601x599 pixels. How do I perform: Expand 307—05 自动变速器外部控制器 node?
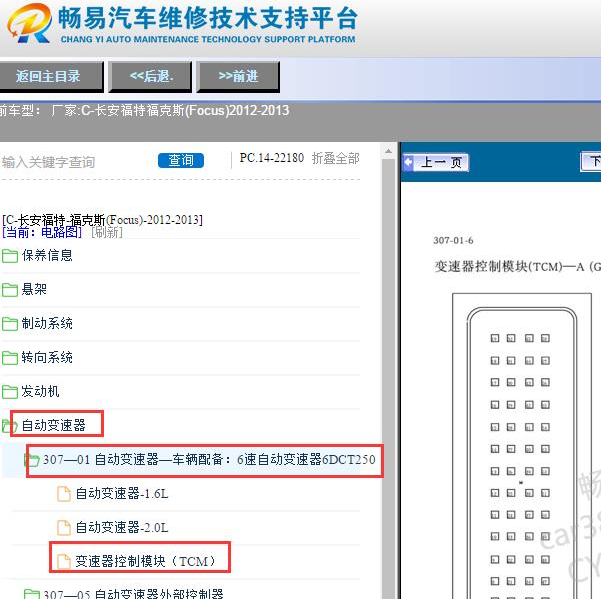pyautogui.click(x=133, y=594)
